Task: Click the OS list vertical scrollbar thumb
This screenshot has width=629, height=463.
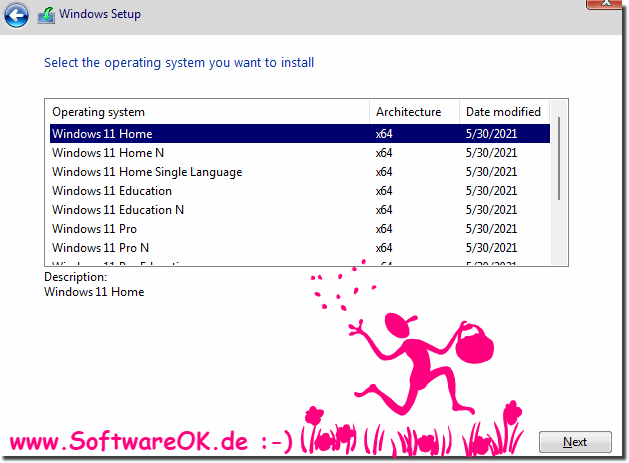Action: [x=559, y=158]
